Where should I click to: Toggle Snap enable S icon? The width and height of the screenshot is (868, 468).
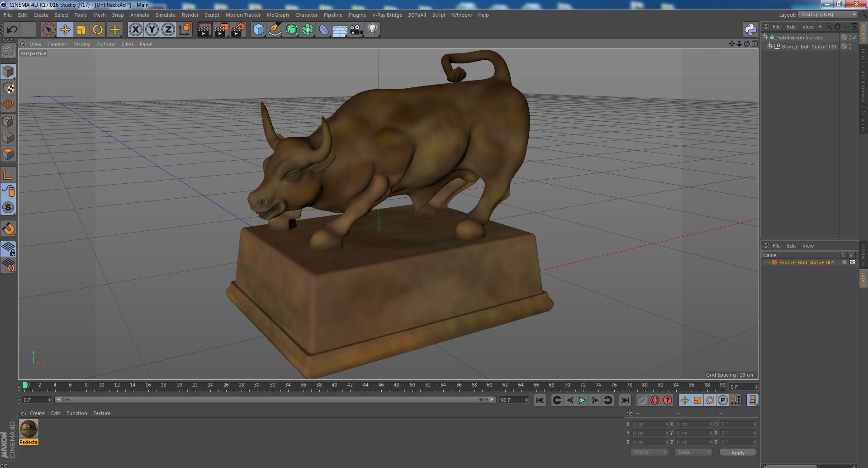[8, 208]
